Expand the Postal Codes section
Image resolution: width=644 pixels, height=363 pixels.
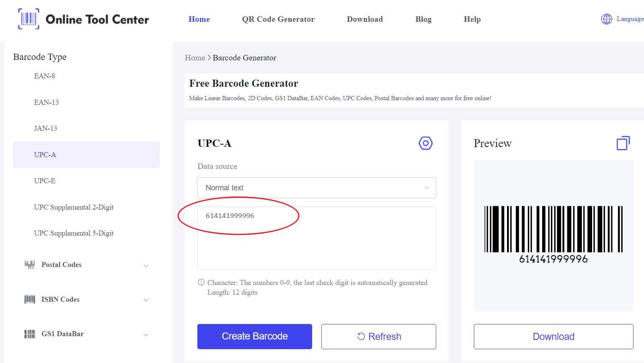pyautogui.click(x=146, y=265)
